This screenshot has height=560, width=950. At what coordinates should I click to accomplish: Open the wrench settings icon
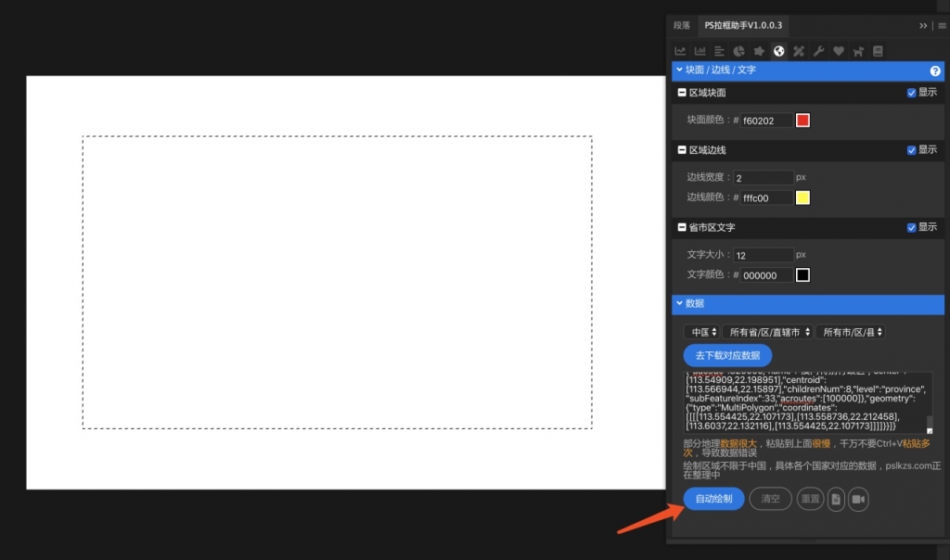click(x=818, y=51)
